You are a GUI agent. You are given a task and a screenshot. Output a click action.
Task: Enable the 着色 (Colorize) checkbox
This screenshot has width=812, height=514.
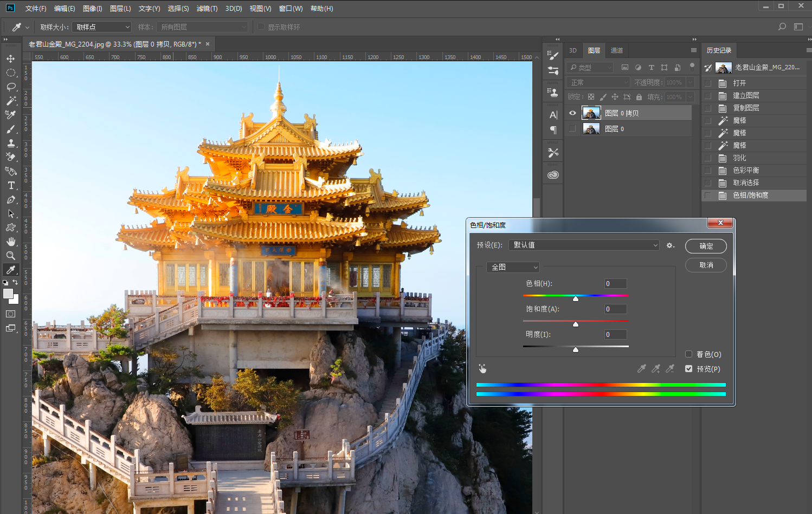click(689, 354)
